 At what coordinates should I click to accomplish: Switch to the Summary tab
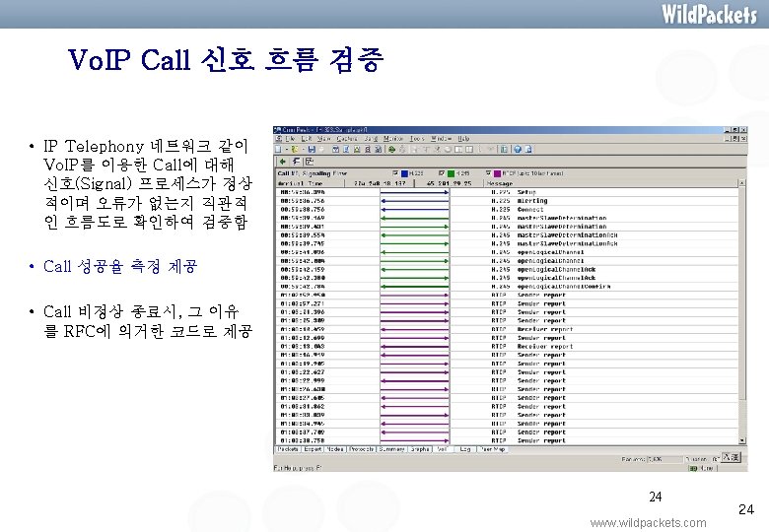click(391, 449)
